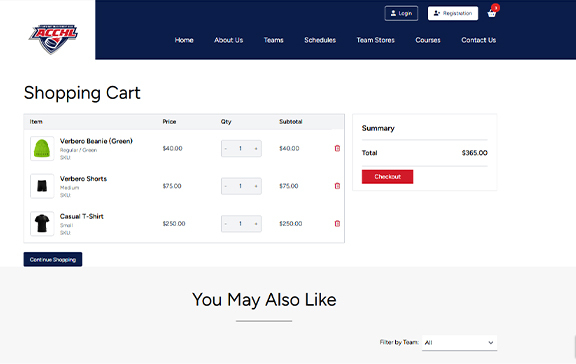Click quantity field for Verbero Shorts
The image size is (576, 364).
click(x=241, y=186)
